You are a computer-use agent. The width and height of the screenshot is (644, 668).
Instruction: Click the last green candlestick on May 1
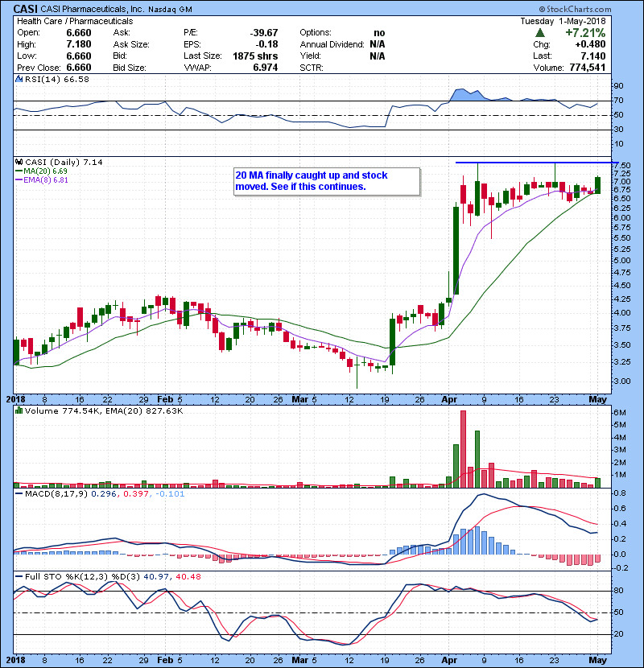click(597, 185)
